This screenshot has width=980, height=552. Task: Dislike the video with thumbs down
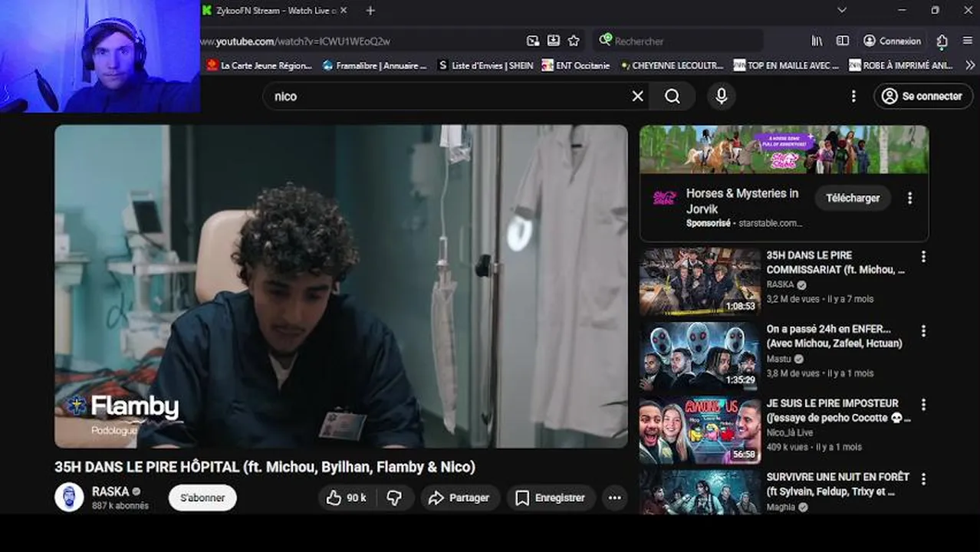click(394, 498)
